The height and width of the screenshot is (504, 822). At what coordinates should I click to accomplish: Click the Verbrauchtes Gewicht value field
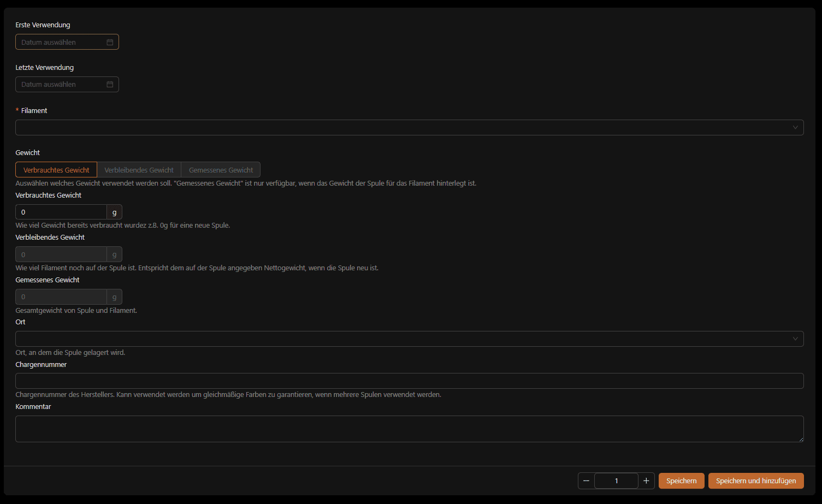tap(61, 212)
